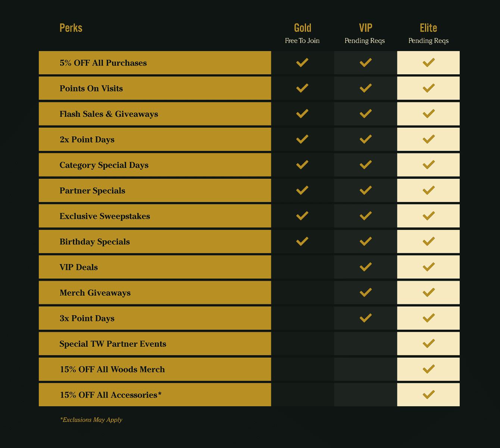Click the Points On Visits perk row

tap(155, 88)
